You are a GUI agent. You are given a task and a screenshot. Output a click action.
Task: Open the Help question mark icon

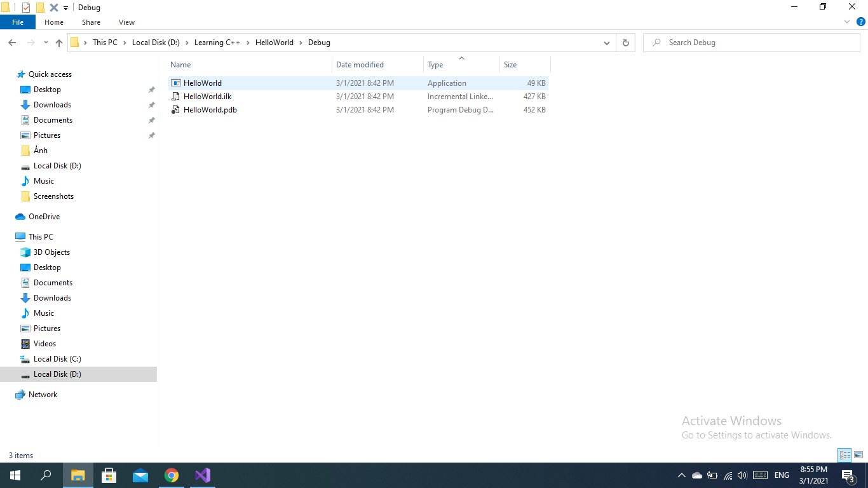[x=861, y=22]
